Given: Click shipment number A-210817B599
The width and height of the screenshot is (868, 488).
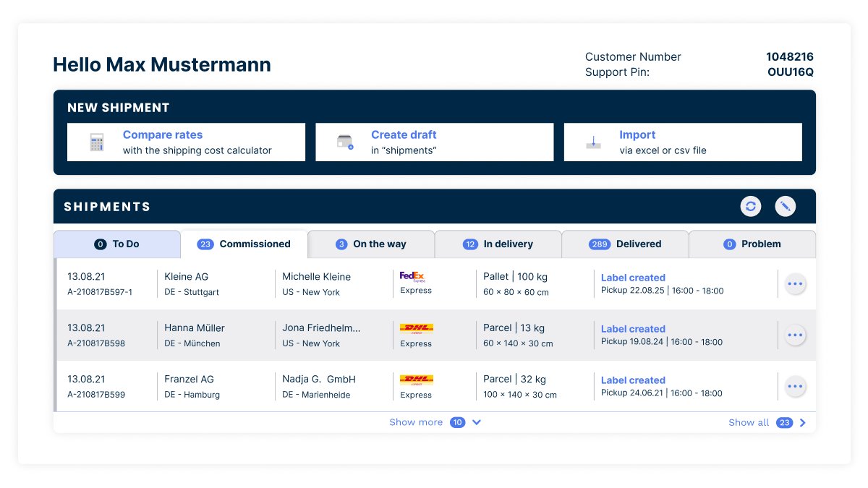Looking at the screenshot, I should tap(96, 395).
